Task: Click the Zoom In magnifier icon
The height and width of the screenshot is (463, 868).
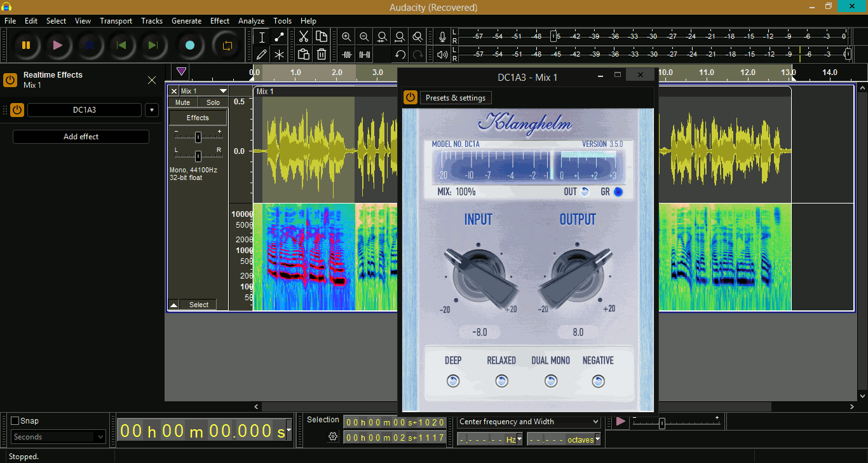Action: pos(346,37)
